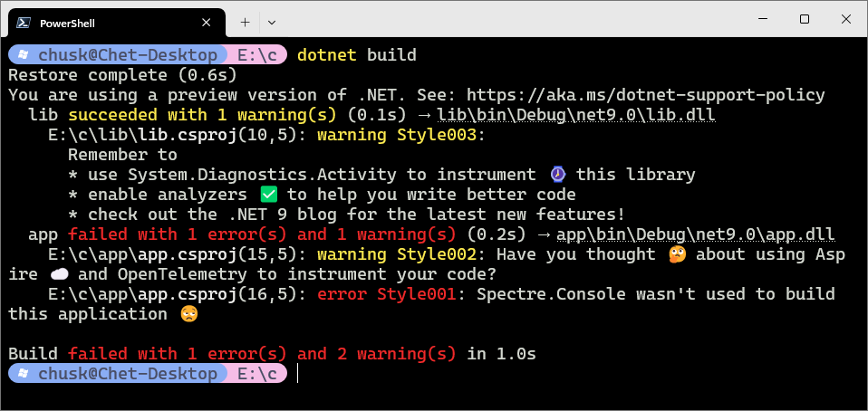868x411 pixels.
Task: Click the green checkmark emoji after 'analyzers'
Action: [x=268, y=195]
